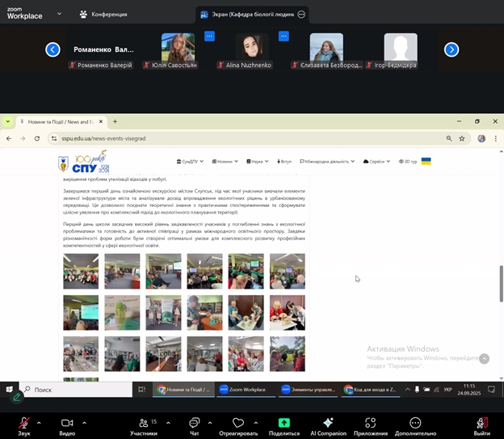The width and height of the screenshot is (504, 439).
Task: Open the Міжнародна діяльність website menu
Action: (327, 161)
